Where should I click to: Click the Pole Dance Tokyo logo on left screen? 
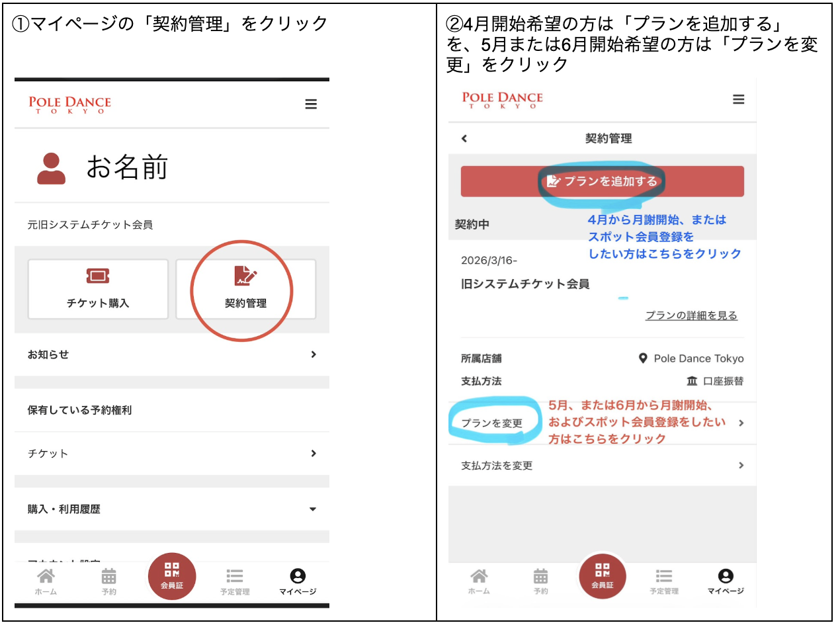coord(69,104)
